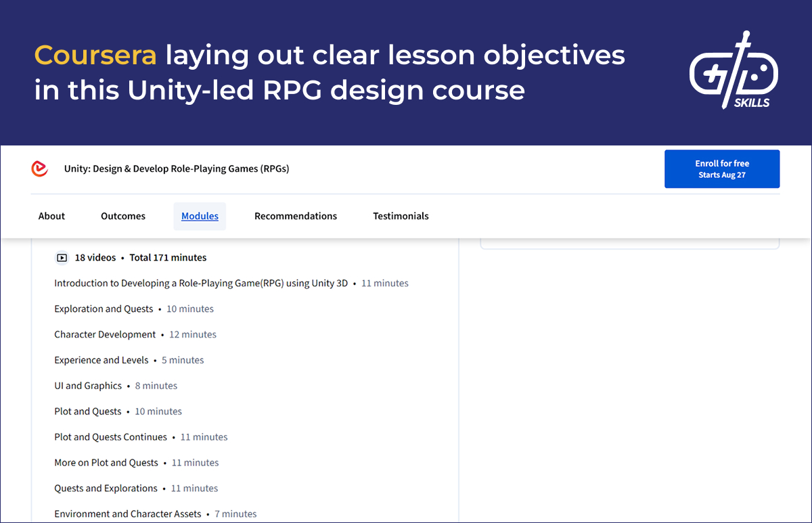Click the Enroll for free button
Viewport: 812px width, 523px height.
(x=722, y=169)
